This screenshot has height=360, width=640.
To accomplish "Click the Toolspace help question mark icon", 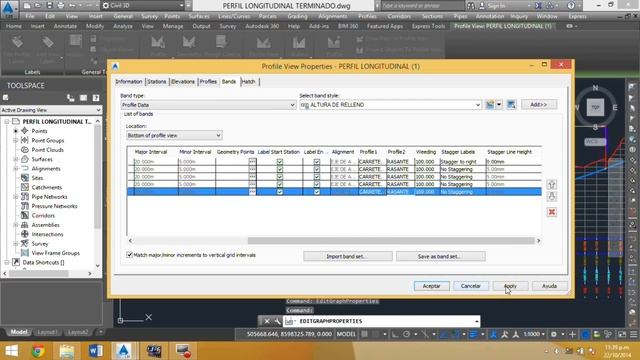I will tap(96, 98).
